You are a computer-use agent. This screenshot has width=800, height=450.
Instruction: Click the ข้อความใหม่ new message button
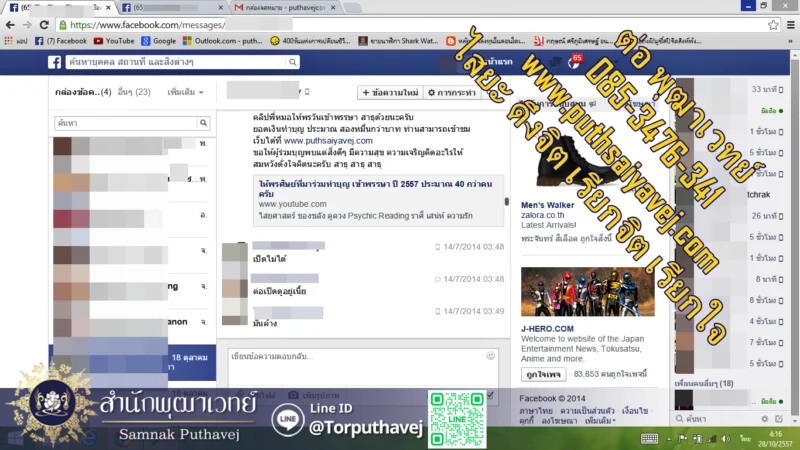pos(390,92)
